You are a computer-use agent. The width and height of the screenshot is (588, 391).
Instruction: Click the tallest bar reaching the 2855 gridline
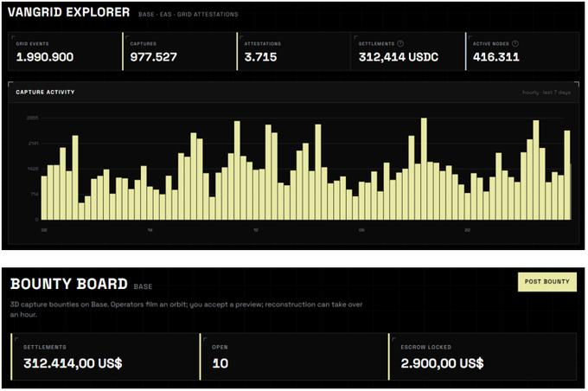(x=424, y=169)
